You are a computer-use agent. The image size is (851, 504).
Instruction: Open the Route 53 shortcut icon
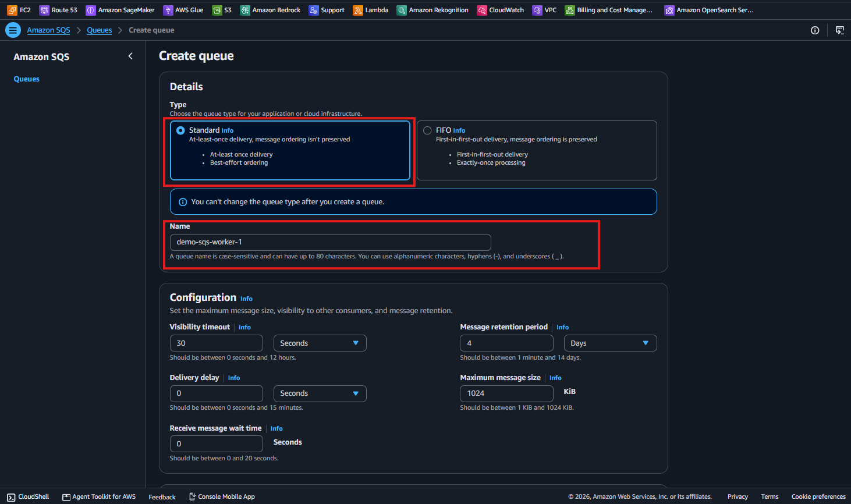pos(44,10)
